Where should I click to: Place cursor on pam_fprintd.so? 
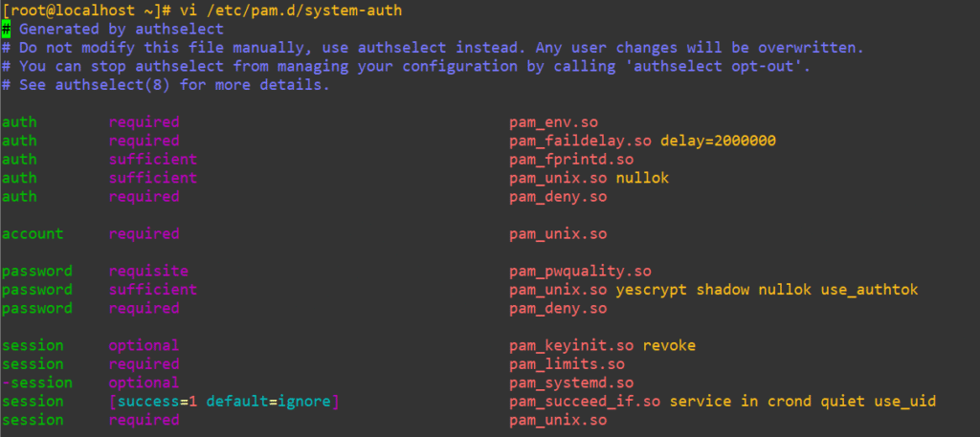571,159
